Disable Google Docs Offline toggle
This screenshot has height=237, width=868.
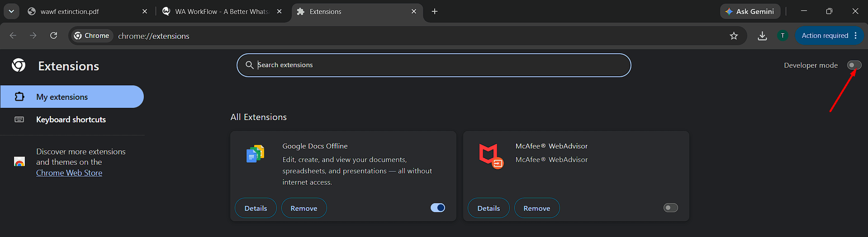pyautogui.click(x=438, y=208)
